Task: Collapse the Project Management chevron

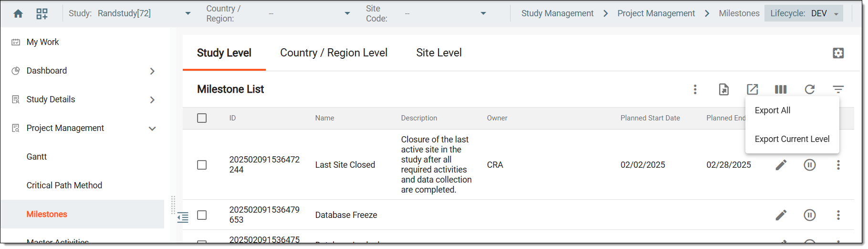Action: coord(152,128)
